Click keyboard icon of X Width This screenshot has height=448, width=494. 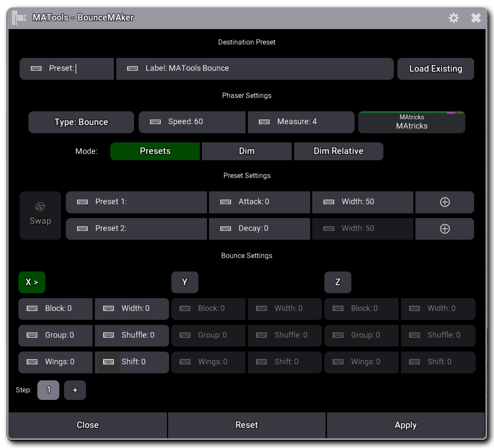(x=109, y=309)
